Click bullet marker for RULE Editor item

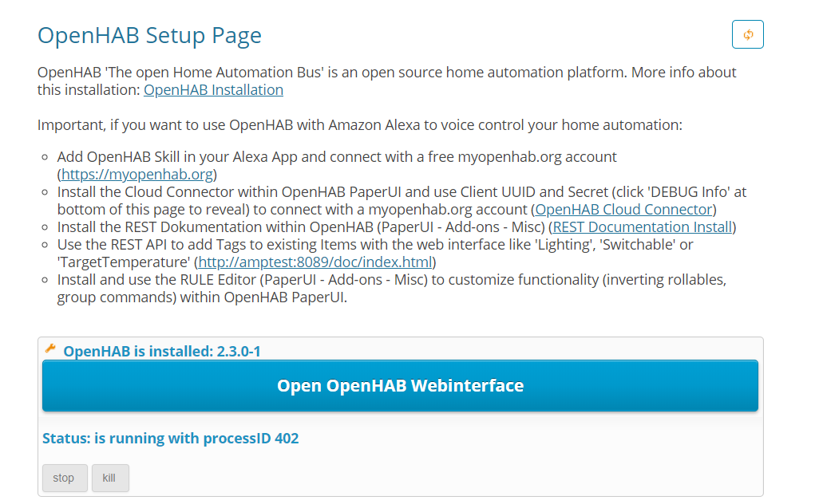pos(45,280)
